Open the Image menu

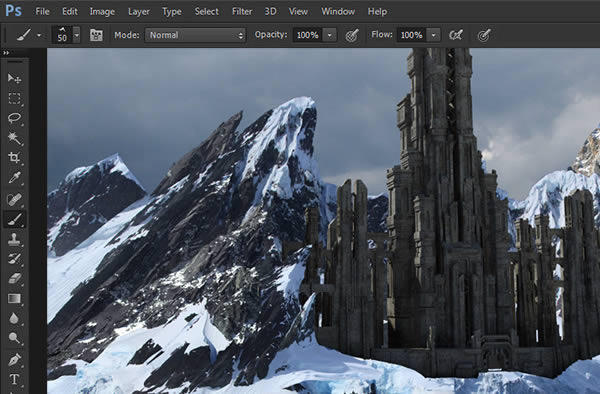[102, 11]
